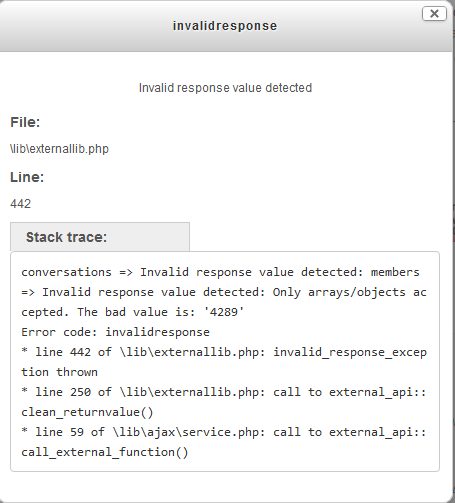Select the line number 442 value
455x503 pixels.
point(21,204)
